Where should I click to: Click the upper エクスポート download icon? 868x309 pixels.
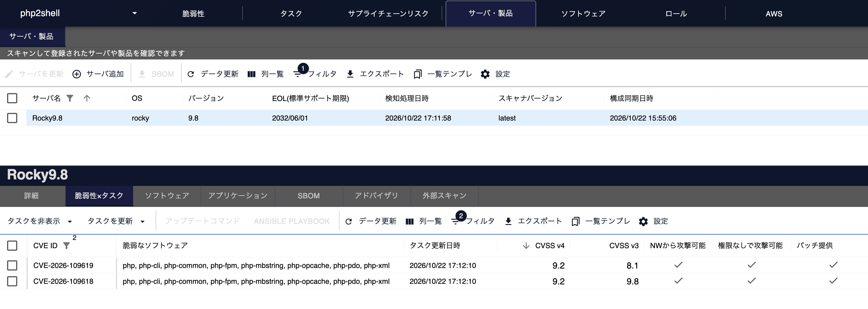(x=350, y=74)
